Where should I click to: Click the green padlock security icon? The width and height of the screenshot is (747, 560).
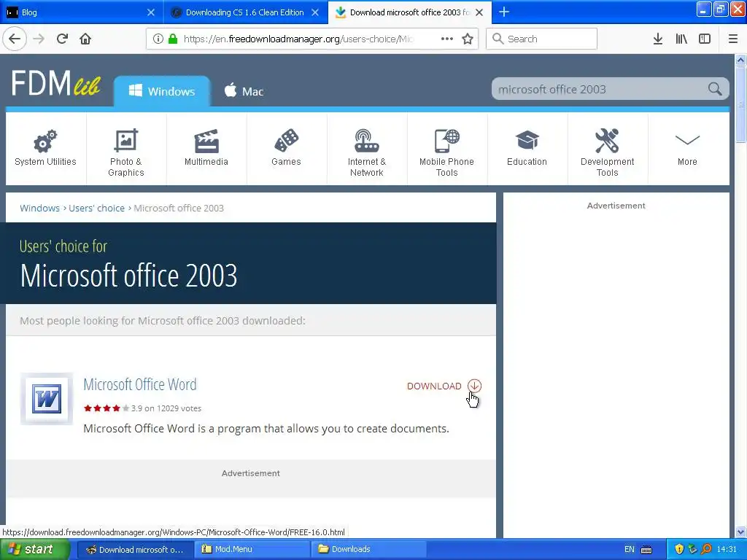[x=173, y=39]
